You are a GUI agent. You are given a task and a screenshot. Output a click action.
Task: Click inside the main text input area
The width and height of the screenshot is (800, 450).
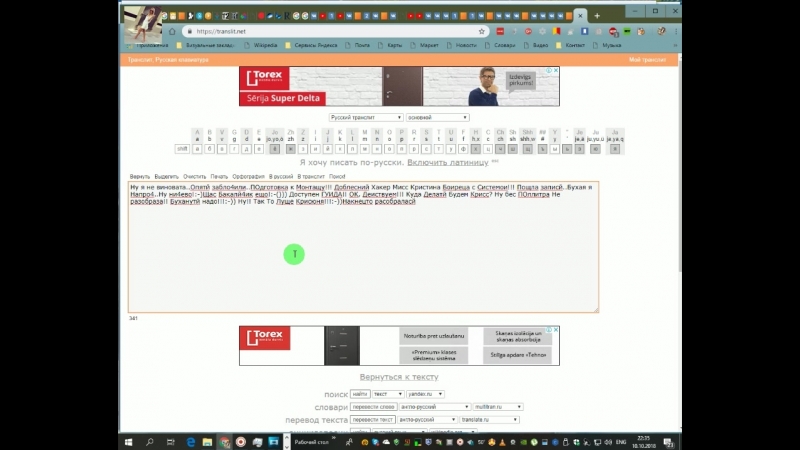(363, 260)
